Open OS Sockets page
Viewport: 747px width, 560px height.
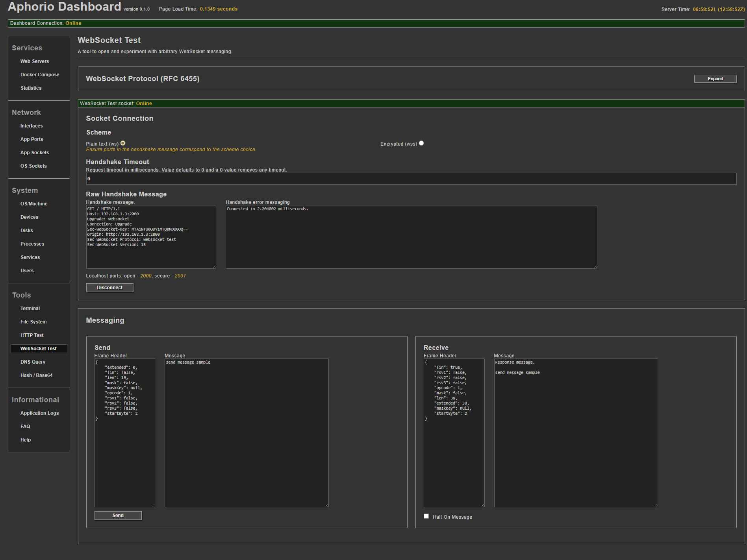(33, 166)
